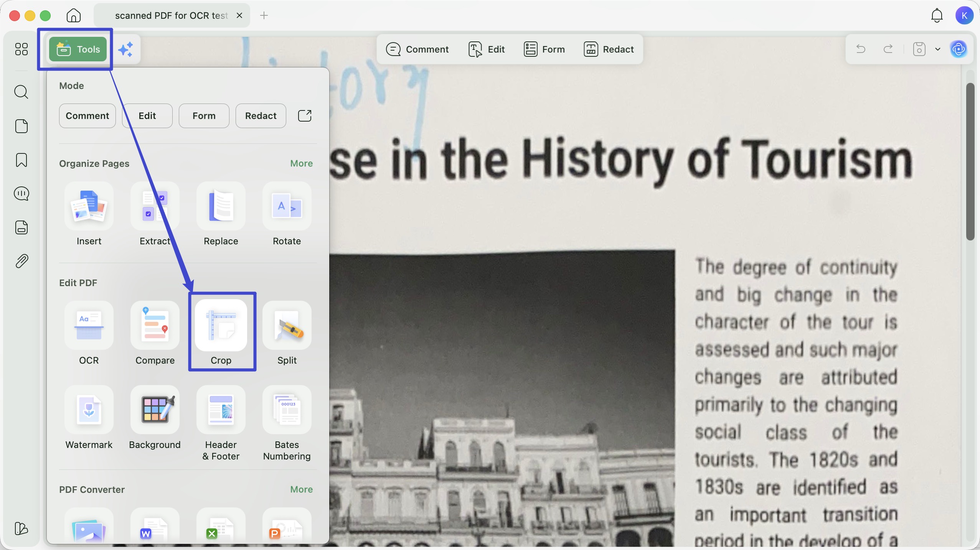Image resolution: width=980 pixels, height=550 pixels.
Task: Select the Split tool
Action: tap(287, 333)
